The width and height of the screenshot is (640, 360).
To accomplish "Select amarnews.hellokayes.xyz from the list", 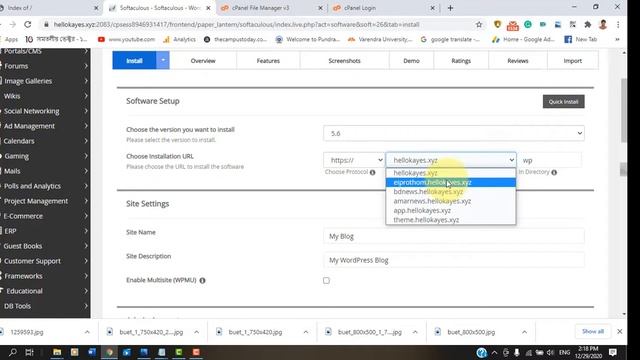I will [451, 201].
